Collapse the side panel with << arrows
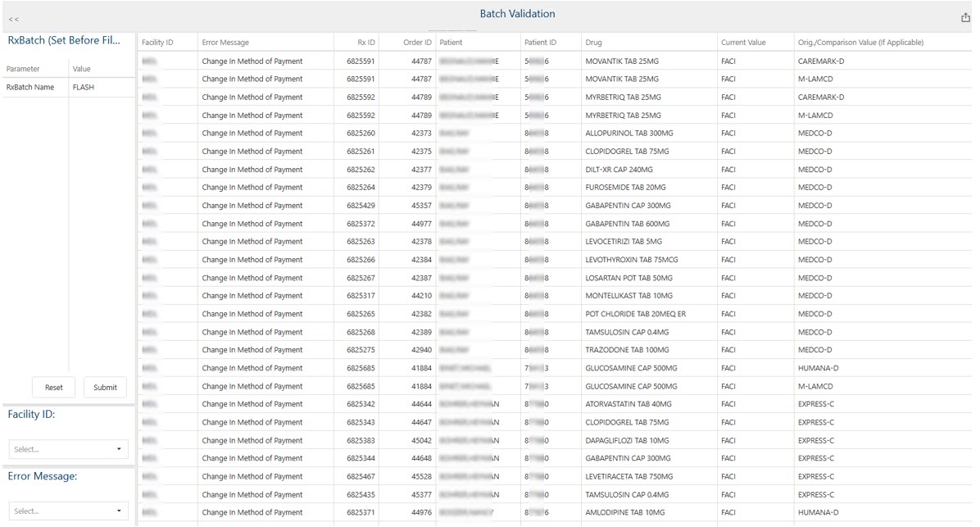Viewport: 980px width, 527px height. (14, 18)
